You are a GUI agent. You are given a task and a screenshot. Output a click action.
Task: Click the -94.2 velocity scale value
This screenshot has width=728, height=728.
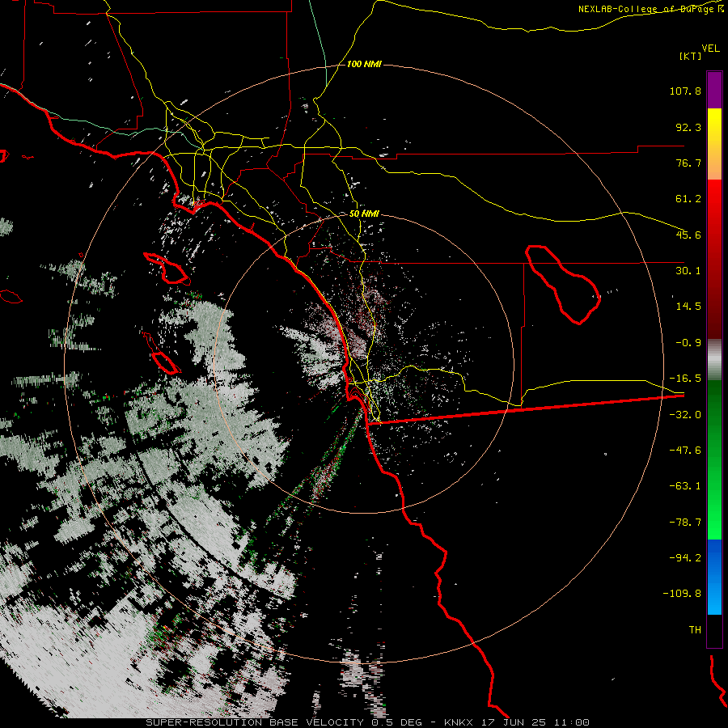685,558
